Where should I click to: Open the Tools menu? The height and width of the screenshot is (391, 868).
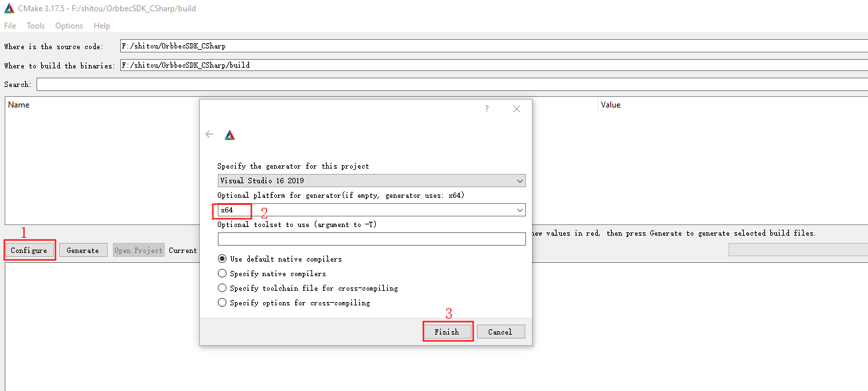point(36,26)
